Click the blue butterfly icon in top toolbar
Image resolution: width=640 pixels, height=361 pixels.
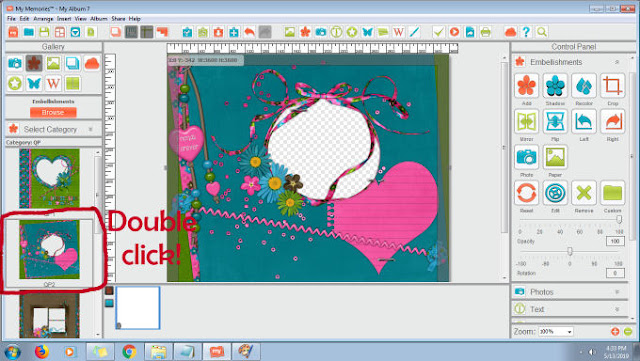tap(367, 32)
